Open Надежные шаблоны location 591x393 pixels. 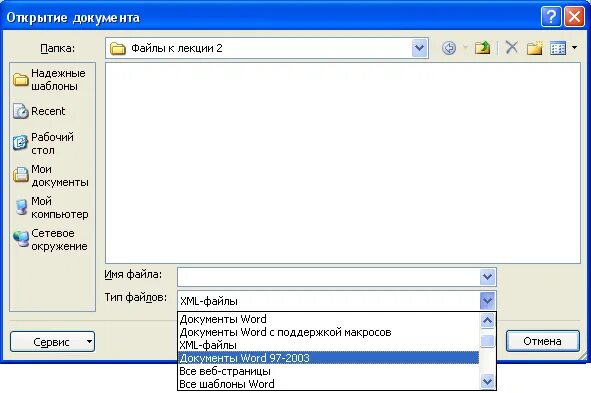tap(51, 80)
